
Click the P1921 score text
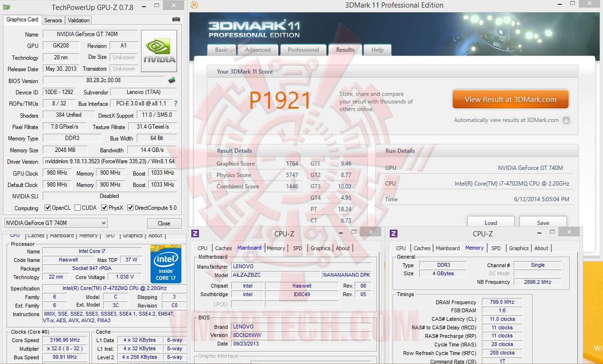(280, 101)
